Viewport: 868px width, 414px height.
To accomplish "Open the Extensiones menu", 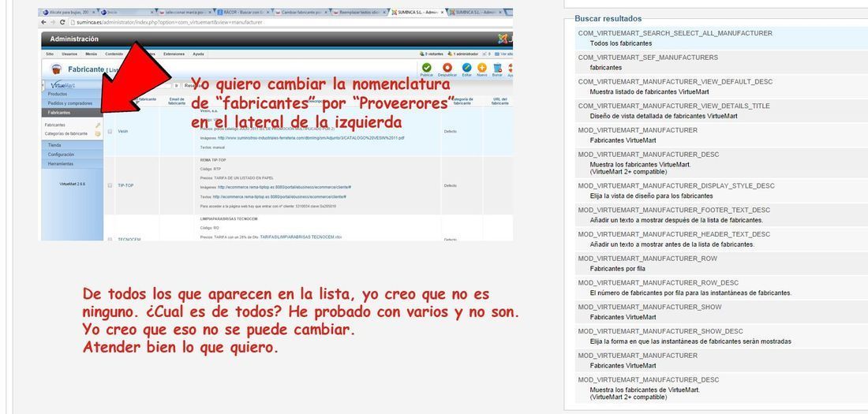I will pyautogui.click(x=174, y=54).
